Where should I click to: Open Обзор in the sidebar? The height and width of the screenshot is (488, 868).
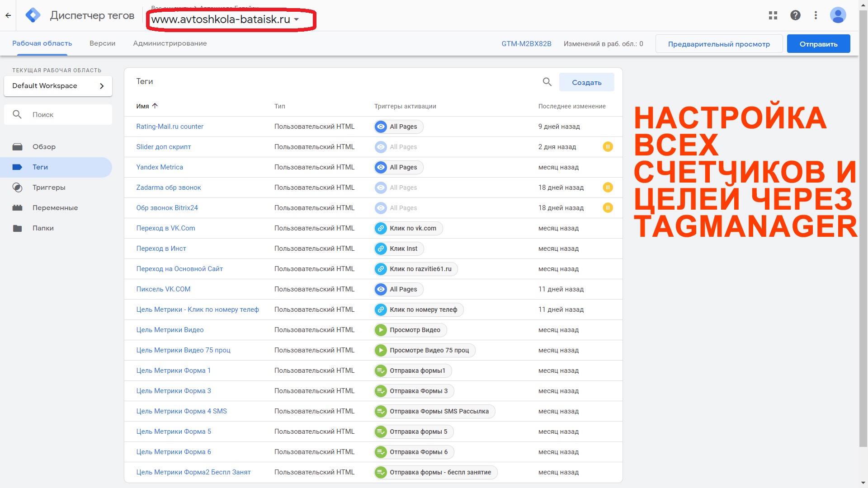coord(44,146)
